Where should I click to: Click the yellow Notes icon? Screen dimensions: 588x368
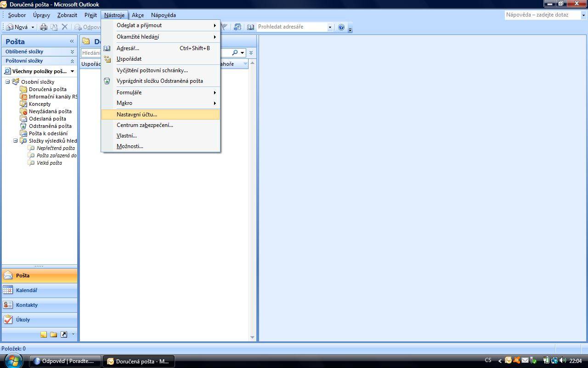point(44,334)
